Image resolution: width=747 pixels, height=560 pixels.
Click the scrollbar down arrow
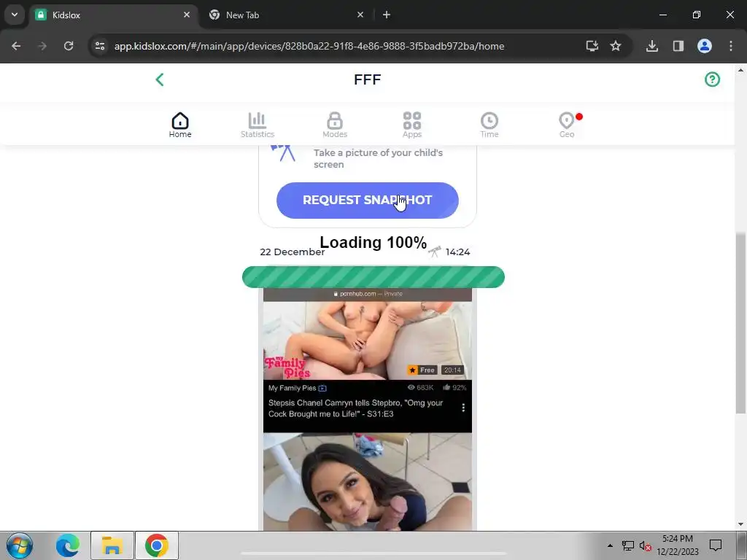click(740, 524)
